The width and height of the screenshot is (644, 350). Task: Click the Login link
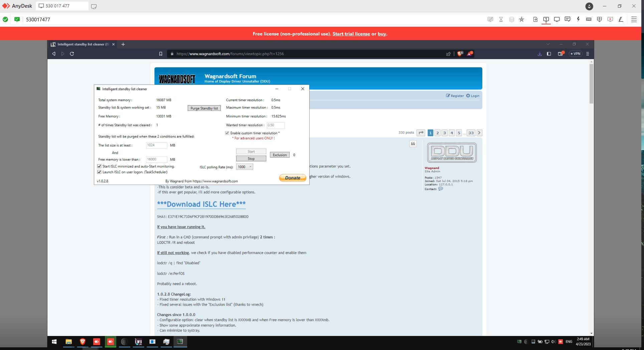(x=473, y=96)
